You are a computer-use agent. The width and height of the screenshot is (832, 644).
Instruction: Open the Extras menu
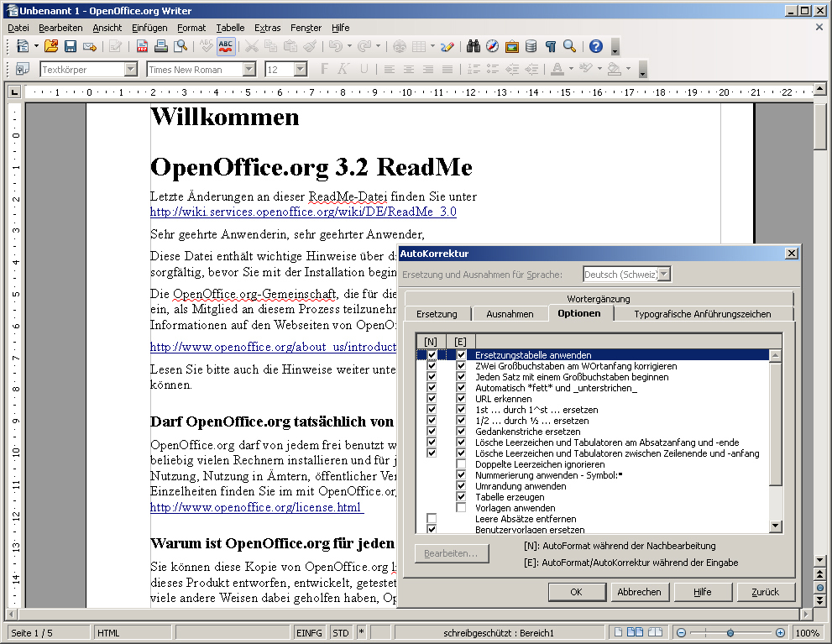click(x=268, y=28)
